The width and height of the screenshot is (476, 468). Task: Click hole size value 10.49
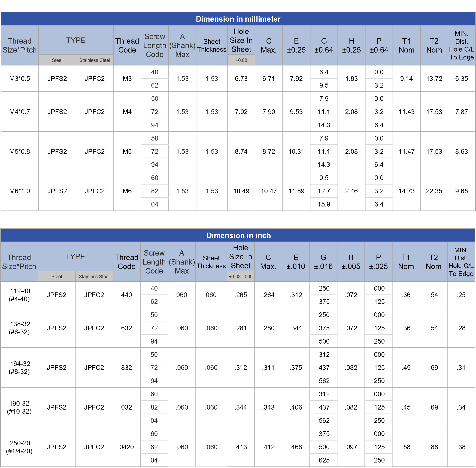[x=241, y=191]
